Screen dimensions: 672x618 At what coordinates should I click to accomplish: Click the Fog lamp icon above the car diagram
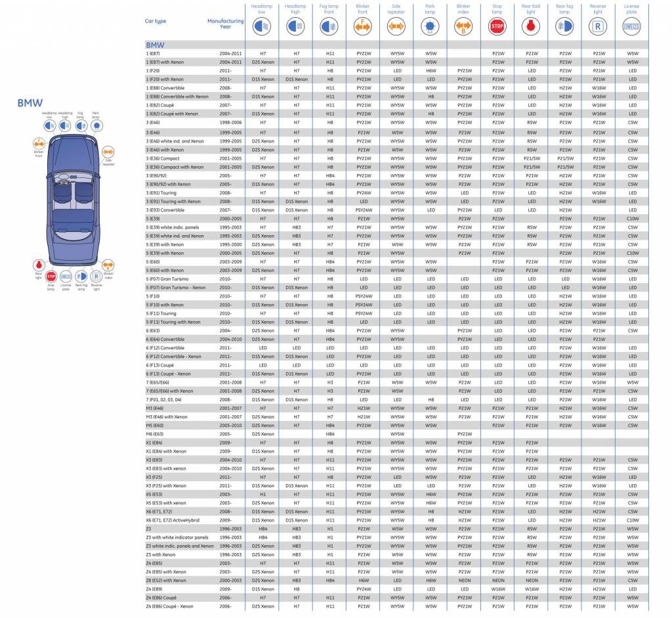pyautogui.click(x=81, y=125)
